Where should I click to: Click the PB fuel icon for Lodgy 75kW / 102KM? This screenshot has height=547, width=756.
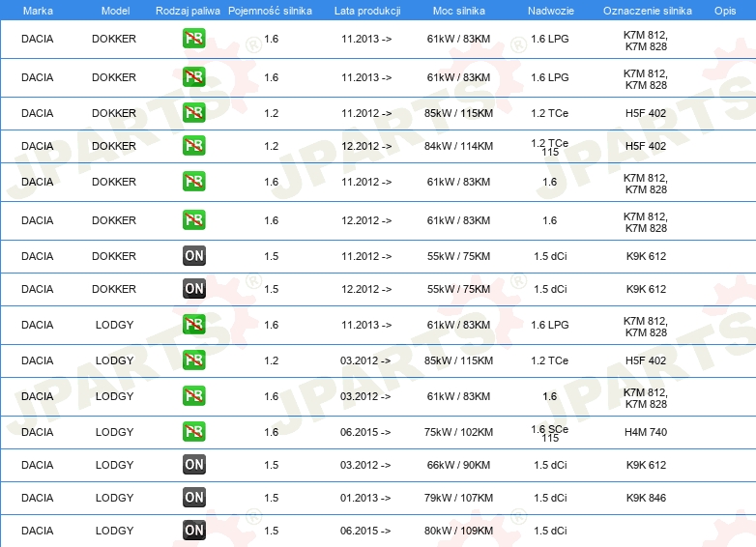(194, 432)
